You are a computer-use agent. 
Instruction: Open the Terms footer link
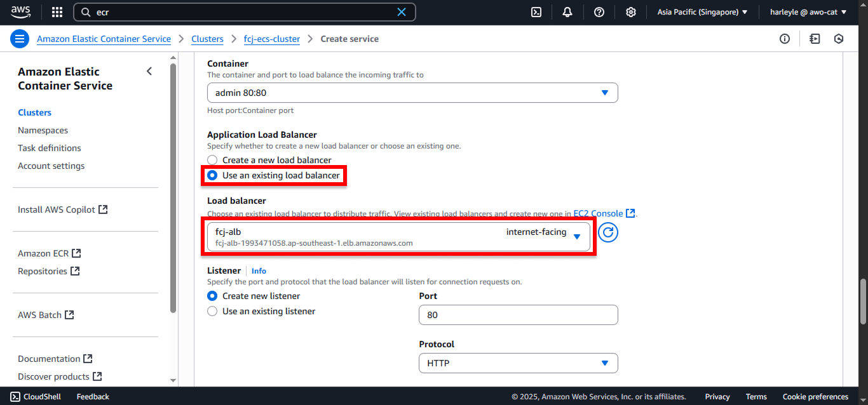tap(756, 396)
